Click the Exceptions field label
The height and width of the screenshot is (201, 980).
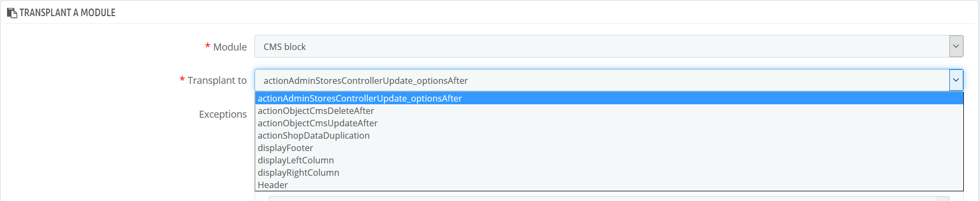click(x=223, y=114)
